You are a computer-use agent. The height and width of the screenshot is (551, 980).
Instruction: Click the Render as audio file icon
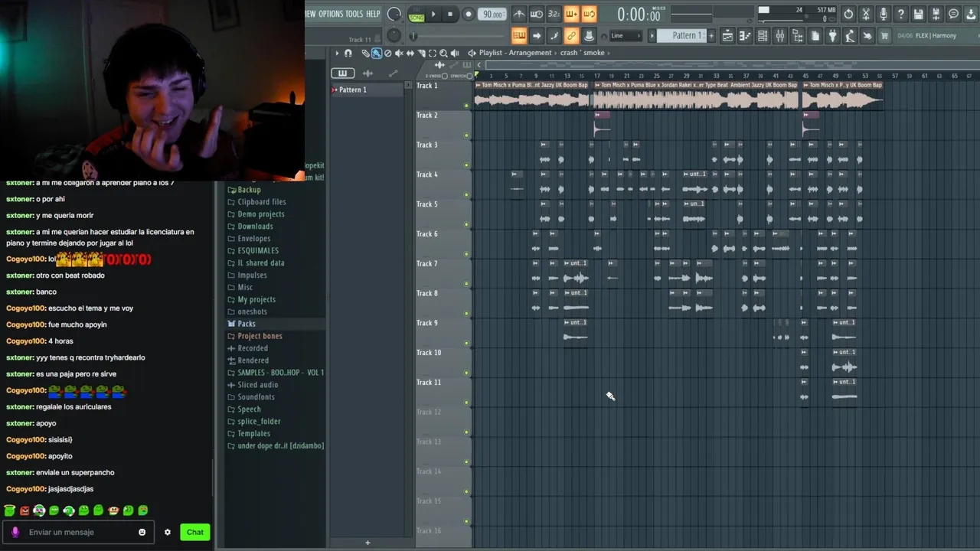[936, 14]
